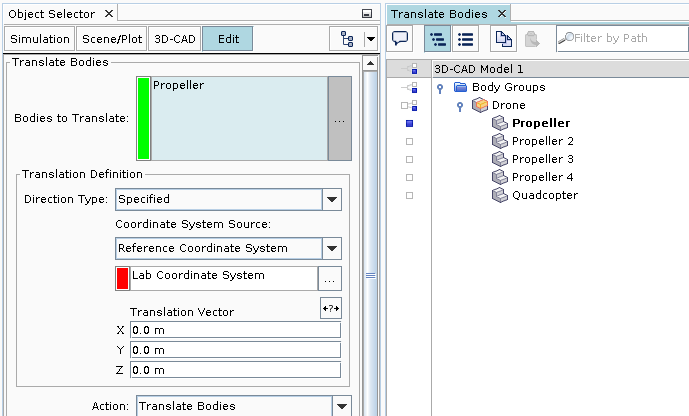The height and width of the screenshot is (416, 689).
Task: Open the Direction Type dropdown
Action: (332, 199)
